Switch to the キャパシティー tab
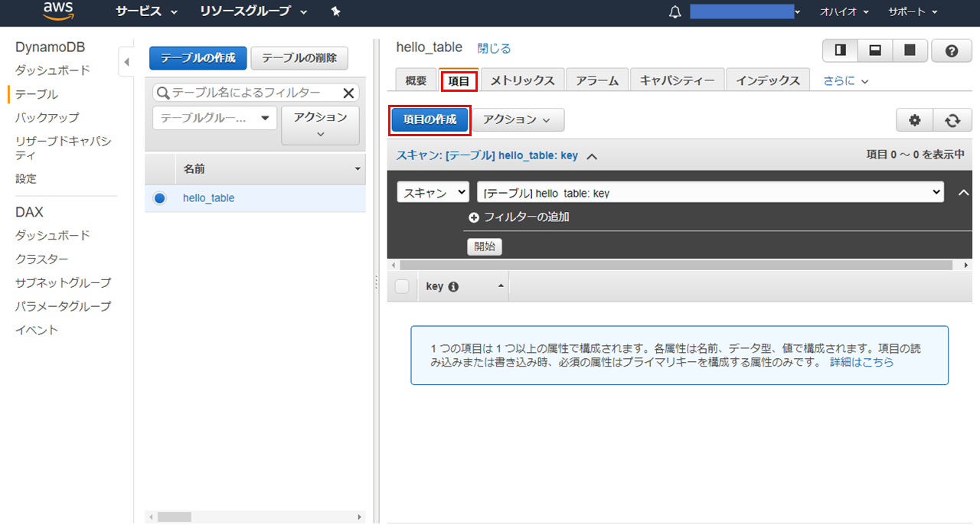Viewport: 980px width, 525px height. pyautogui.click(x=678, y=80)
